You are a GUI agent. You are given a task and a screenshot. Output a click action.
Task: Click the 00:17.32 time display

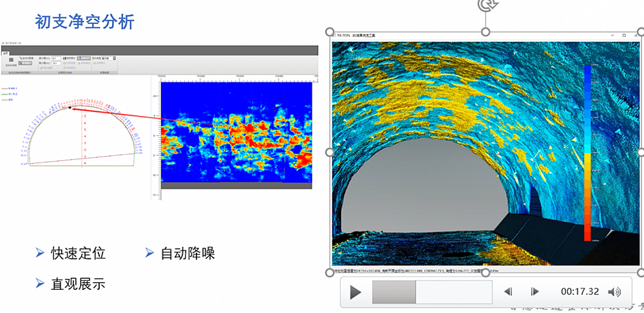[580, 292]
